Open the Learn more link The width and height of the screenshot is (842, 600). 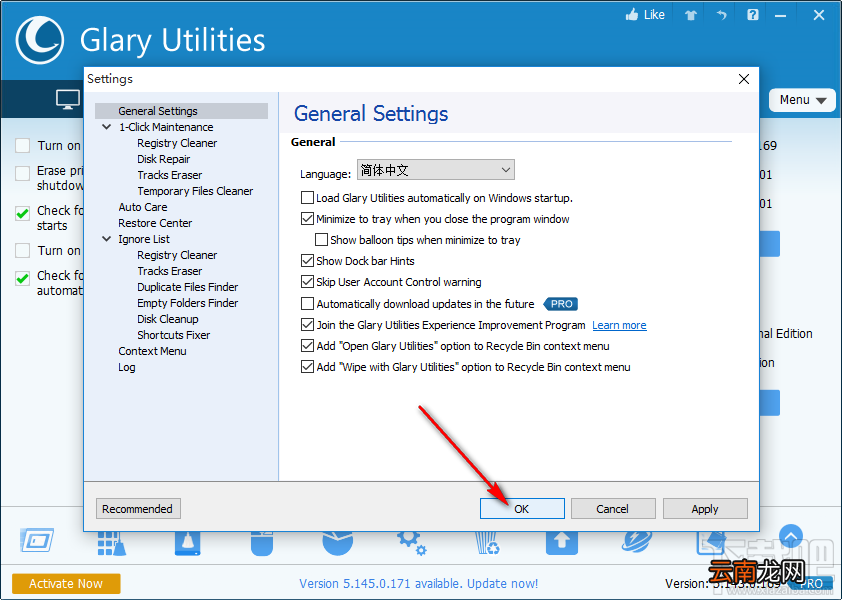619,326
